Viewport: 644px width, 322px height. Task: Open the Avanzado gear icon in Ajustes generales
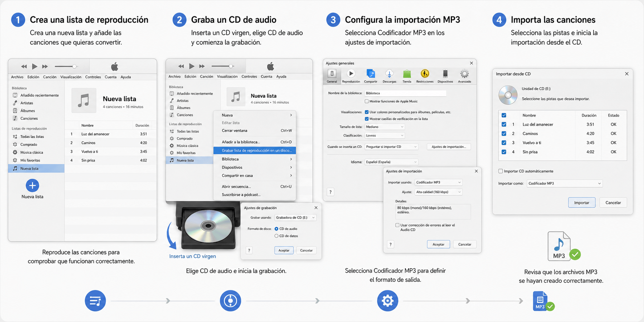pos(464,76)
